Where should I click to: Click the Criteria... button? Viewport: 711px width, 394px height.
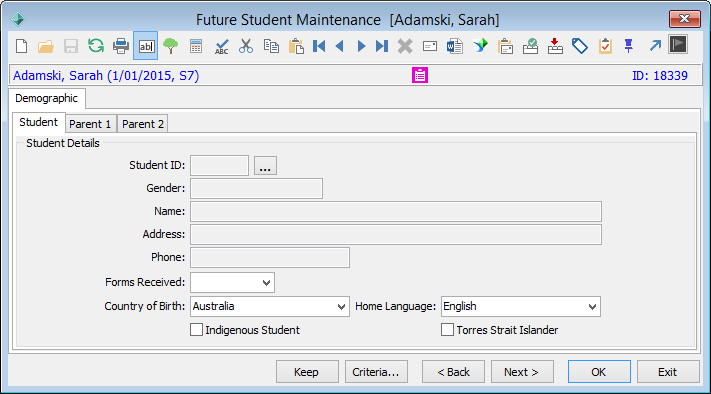tap(376, 372)
